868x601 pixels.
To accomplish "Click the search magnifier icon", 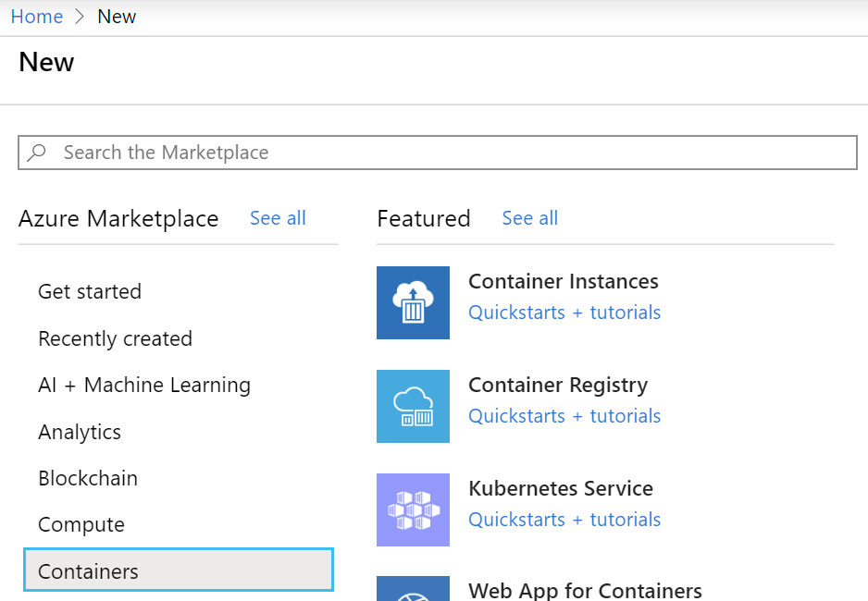I will (x=37, y=153).
